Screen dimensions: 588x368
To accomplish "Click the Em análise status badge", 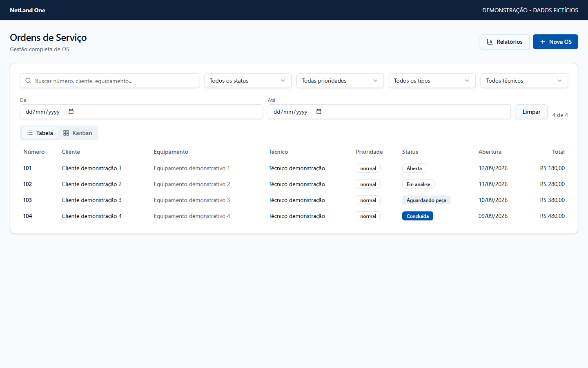I will 418,184.
